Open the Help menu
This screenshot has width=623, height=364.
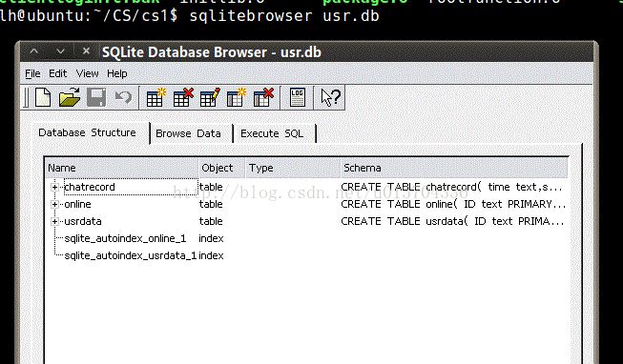tap(116, 73)
